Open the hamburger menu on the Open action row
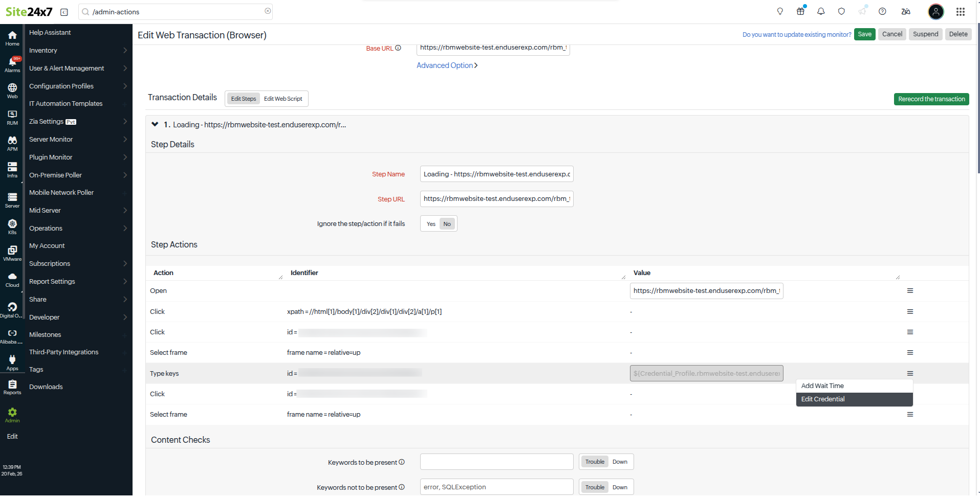The height and width of the screenshot is (499, 980). [x=910, y=290]
